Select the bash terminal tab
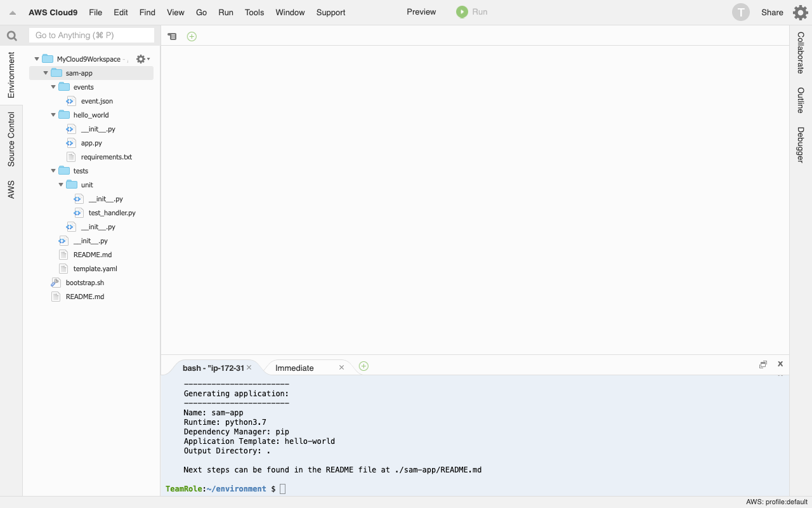 pyautogui.click(x=213, y=368)
